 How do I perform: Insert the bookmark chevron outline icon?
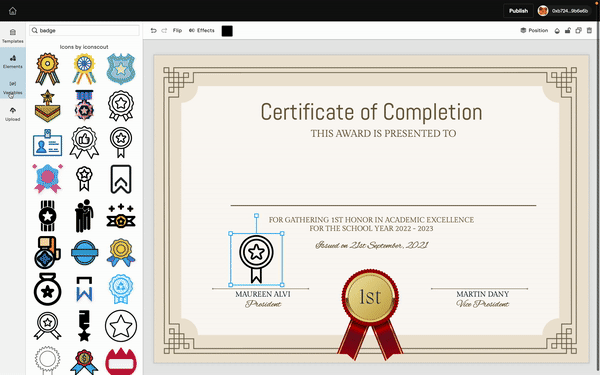tap(121, 179)
